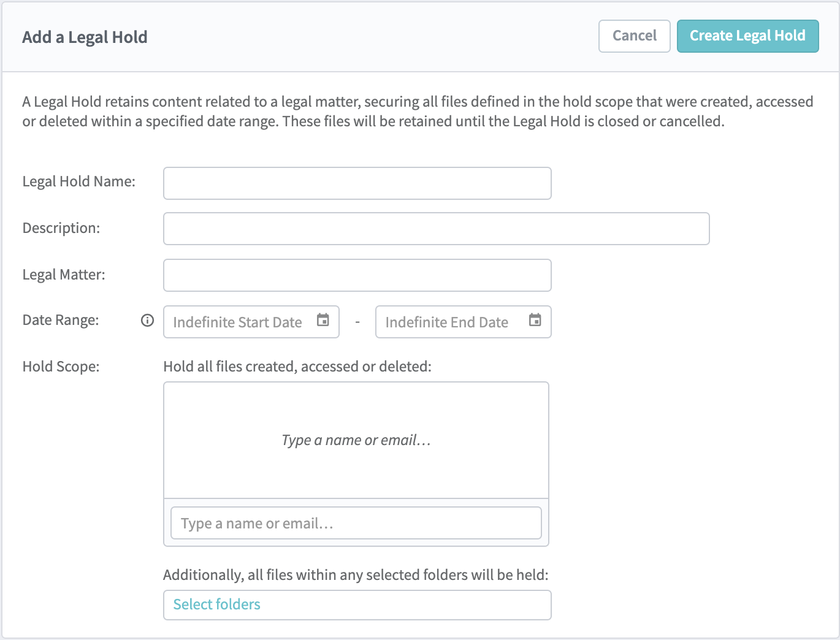Image resolution: width=840 pixels, height=640 pixels.
Task: Open the Indefinite End Date field
Action: 463,322
